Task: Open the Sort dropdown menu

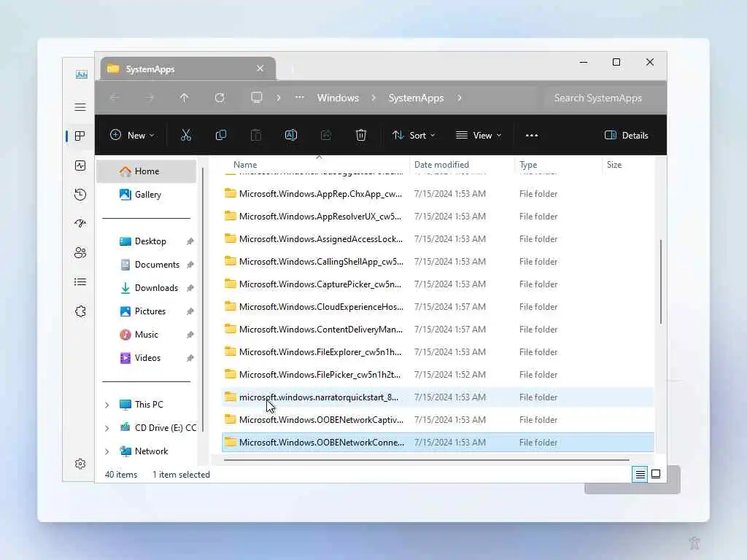Action: 414,135
